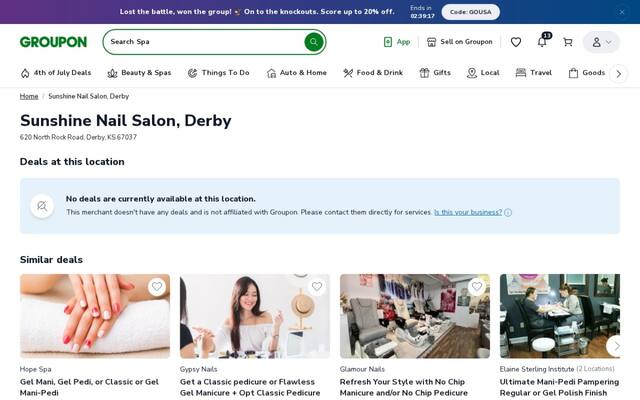
Task: Click the green search magnifier button
Action: tap(313, 42)
